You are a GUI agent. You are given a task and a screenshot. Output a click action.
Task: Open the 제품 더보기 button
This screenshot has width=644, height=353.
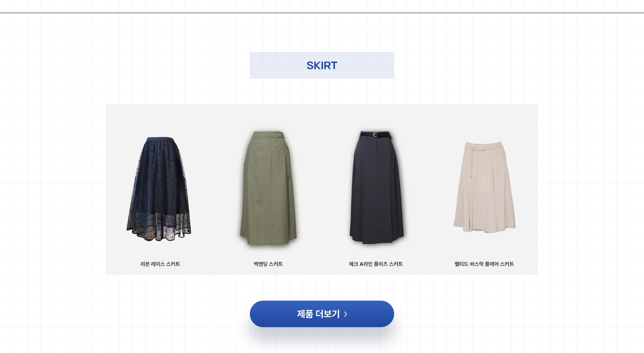pyautogui.click(x=322, y=314)
